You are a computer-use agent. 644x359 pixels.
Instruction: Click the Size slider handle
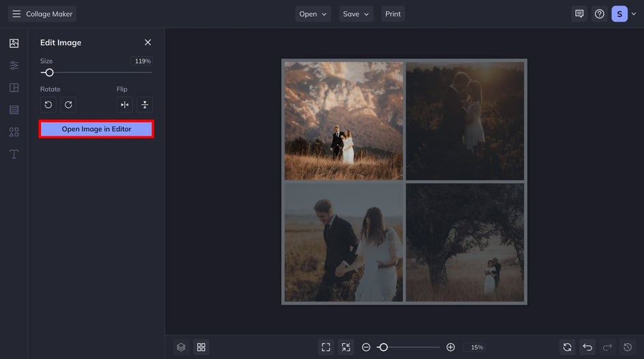click(49, 72)
